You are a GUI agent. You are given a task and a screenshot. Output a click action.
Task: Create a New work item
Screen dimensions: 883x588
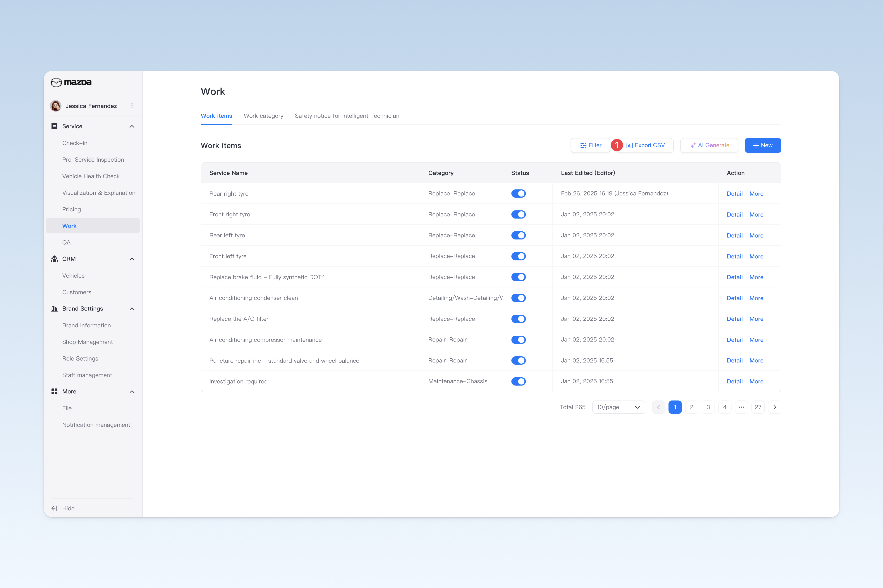click(763, 145)
